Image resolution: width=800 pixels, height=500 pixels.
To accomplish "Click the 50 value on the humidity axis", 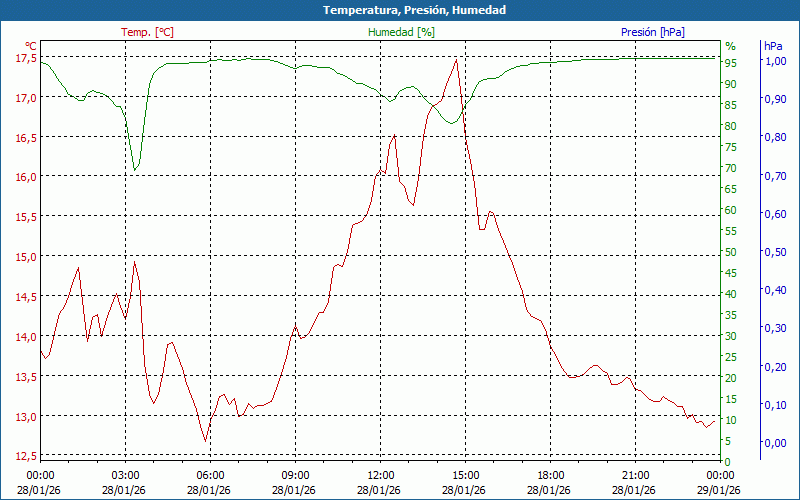I will coord(731,251).
